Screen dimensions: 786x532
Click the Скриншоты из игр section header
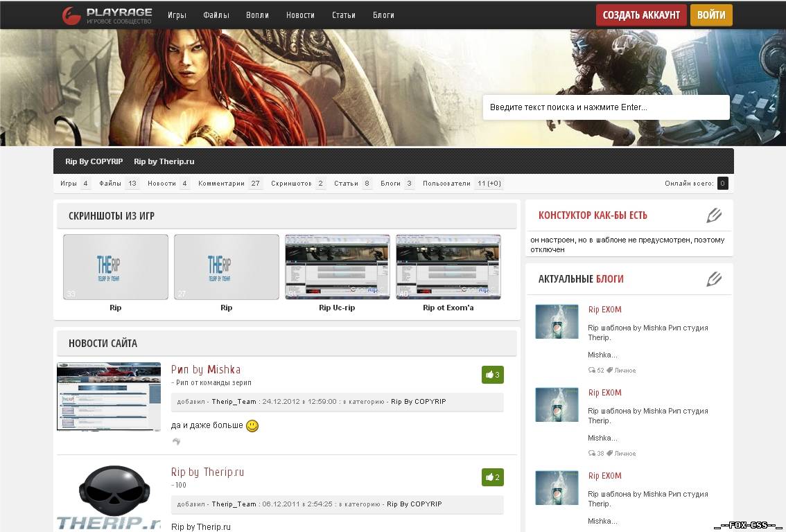pyautogui.click(x=287, y=216)
